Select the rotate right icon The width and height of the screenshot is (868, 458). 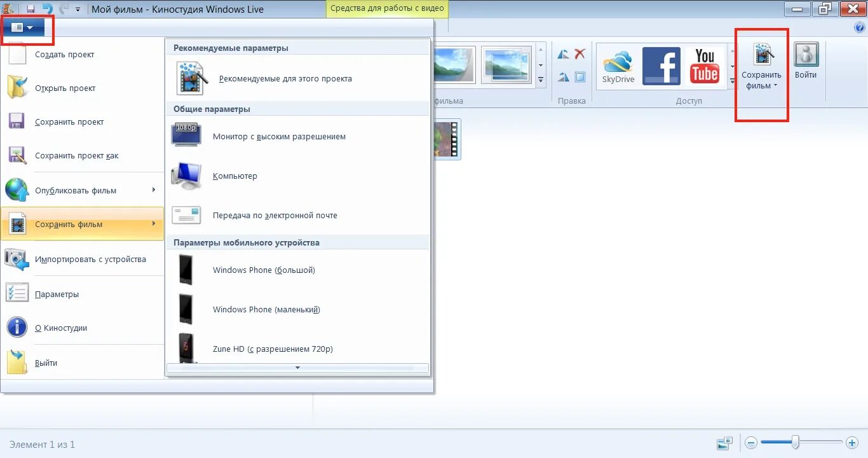[x=564, y=76]
